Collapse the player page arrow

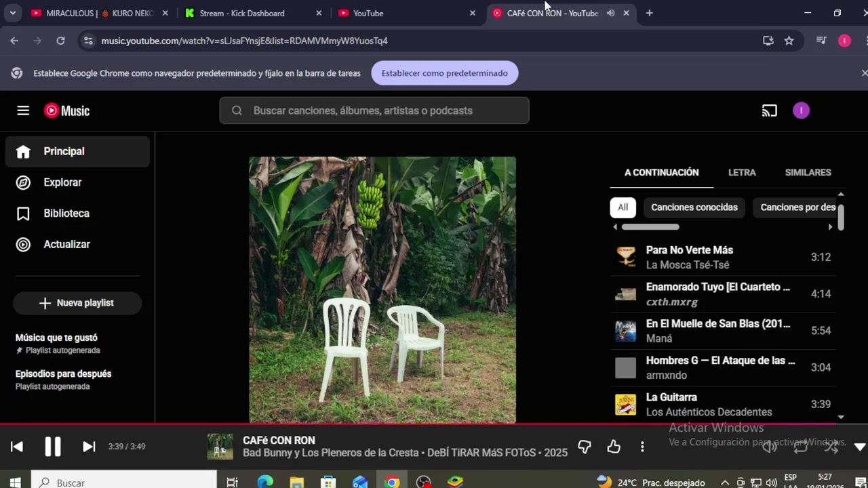(860, 447)
